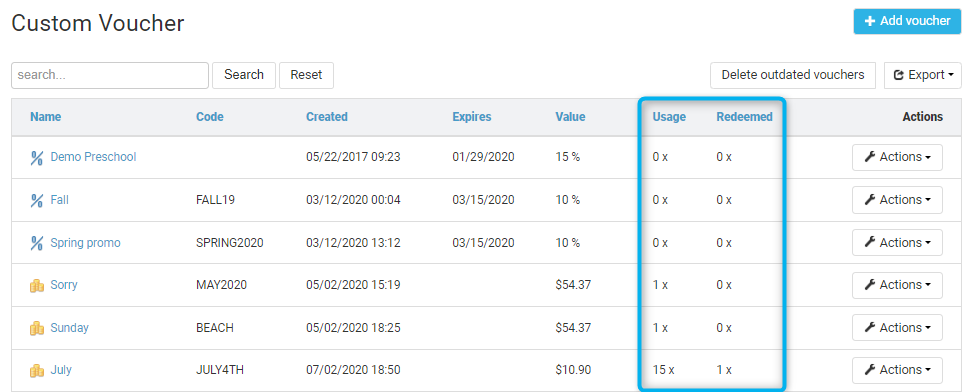Click the JULY4TH code cell
Viewport: 970px width, 392px height.
220,370
